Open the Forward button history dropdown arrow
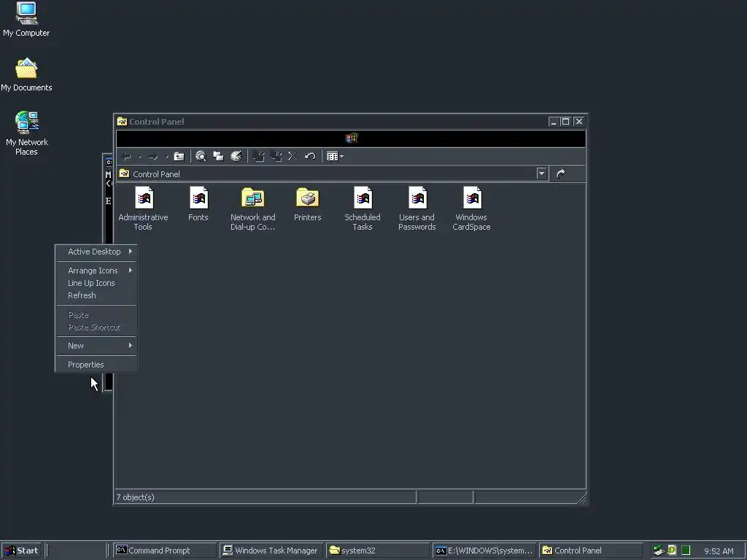The image size is (747, 560). click(x=166, y=157)
